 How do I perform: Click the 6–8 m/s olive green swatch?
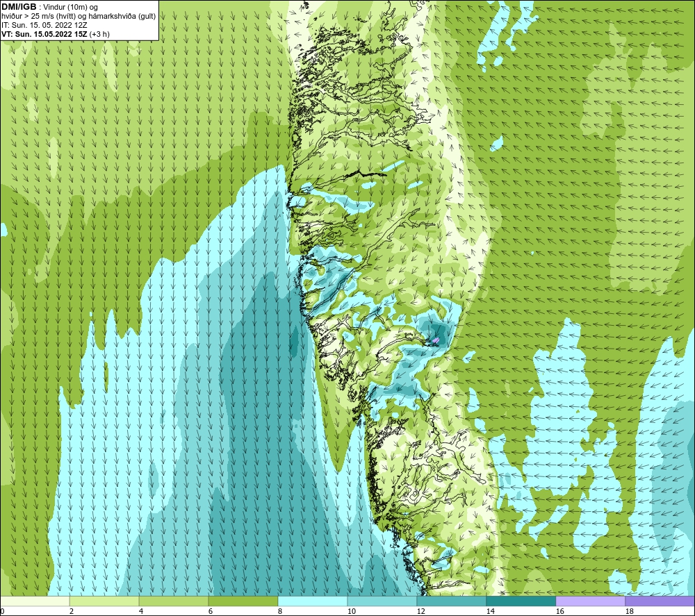243,601
